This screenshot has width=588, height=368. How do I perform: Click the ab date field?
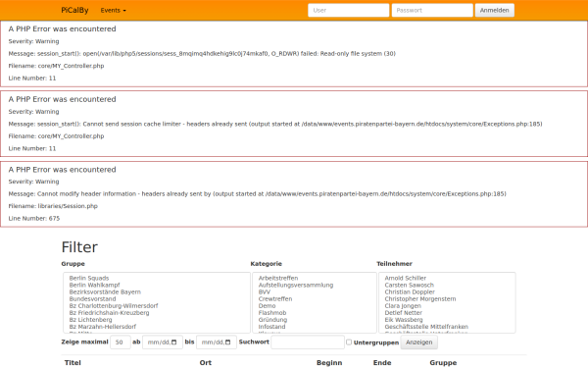163,342
